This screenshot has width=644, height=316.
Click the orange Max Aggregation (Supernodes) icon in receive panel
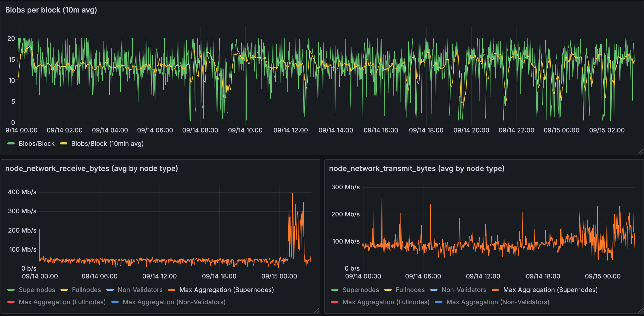[172, 290]
